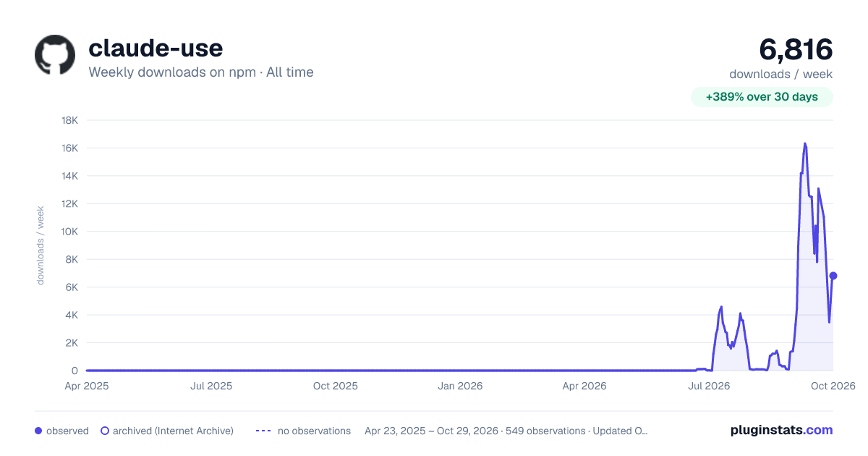The width and height of the screenshot is (868, 456).
Task: Click the dashed 'no observations' legend line
Action: pyautogui.click(x=263, y=431)
